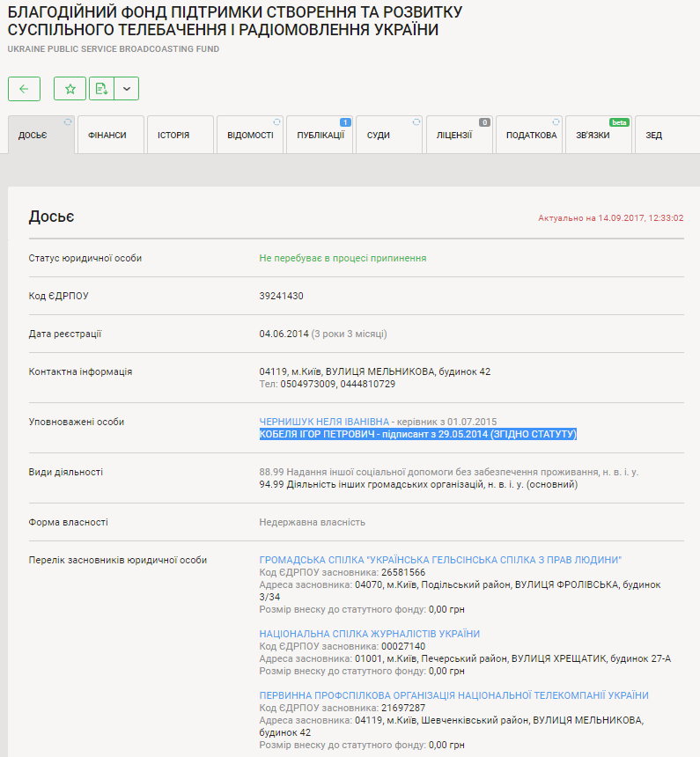Expand the export options dropdown arrow

[x=127, y=89]
